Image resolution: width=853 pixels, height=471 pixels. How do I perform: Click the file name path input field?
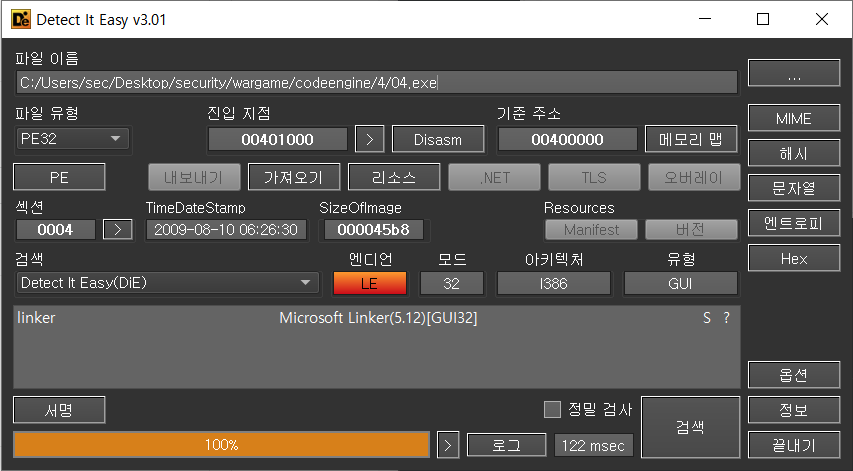click(x=376, y=83)
